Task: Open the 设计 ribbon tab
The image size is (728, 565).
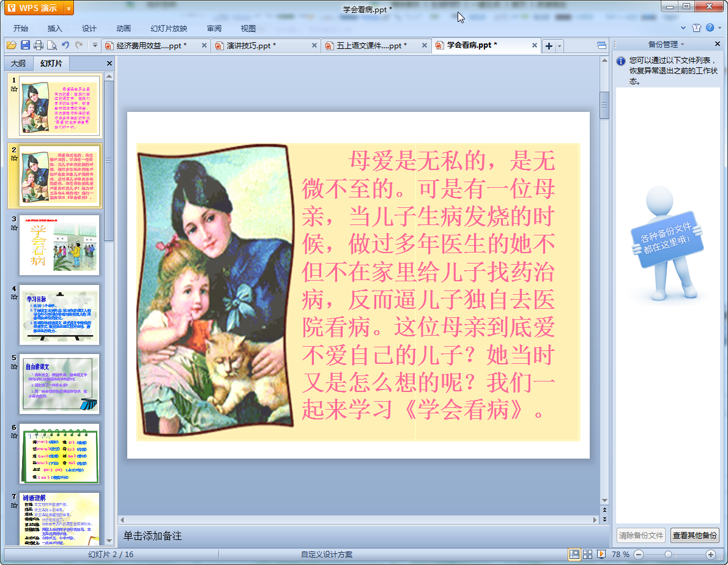Action: point(89,28)
